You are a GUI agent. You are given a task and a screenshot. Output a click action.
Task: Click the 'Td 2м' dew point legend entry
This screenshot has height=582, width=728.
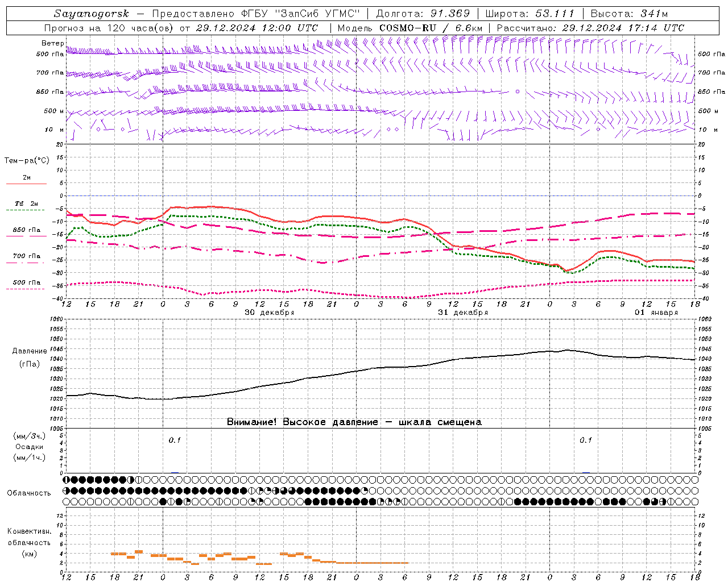(27, 203)
